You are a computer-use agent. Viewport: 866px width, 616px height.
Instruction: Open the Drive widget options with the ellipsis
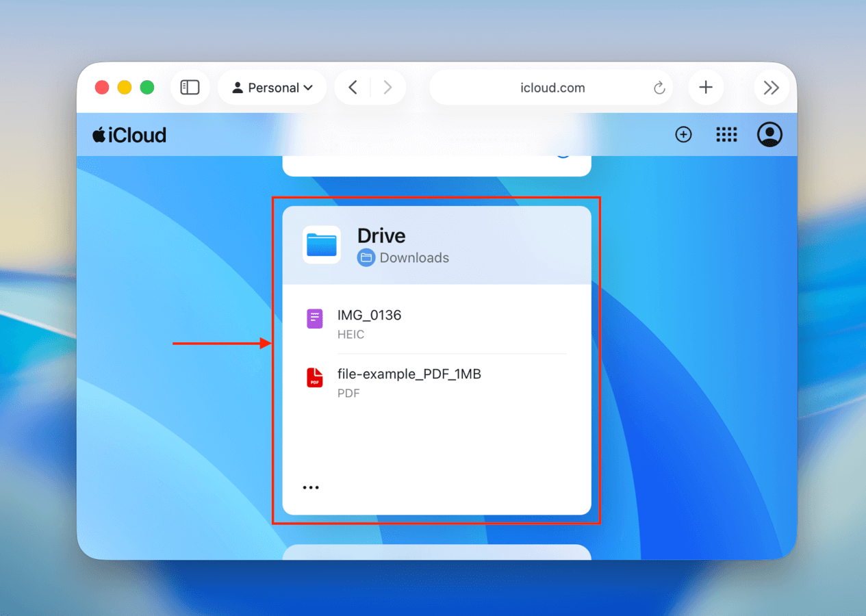(x=311, y=486)
